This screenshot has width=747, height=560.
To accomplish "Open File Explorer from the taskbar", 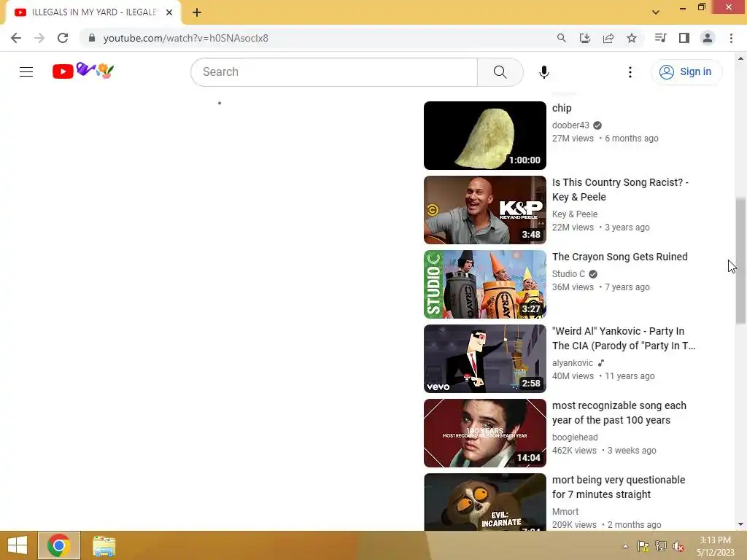I will tap(104, 546).
